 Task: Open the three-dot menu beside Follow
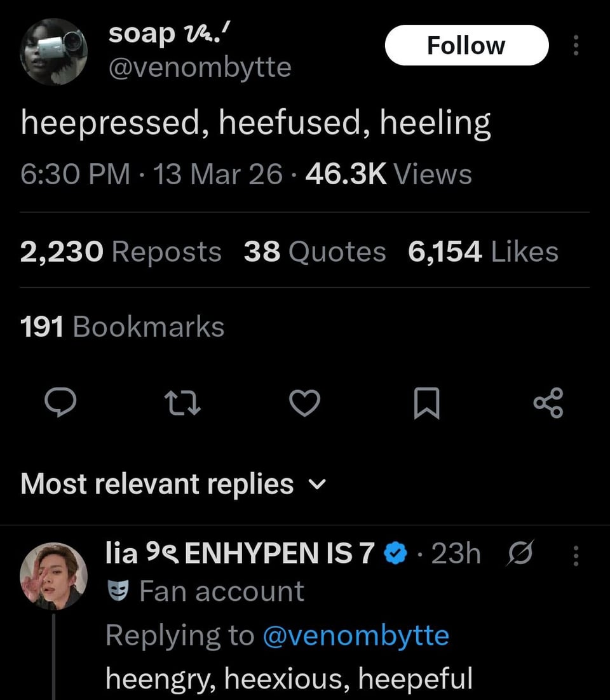click(x=576, y=45)
